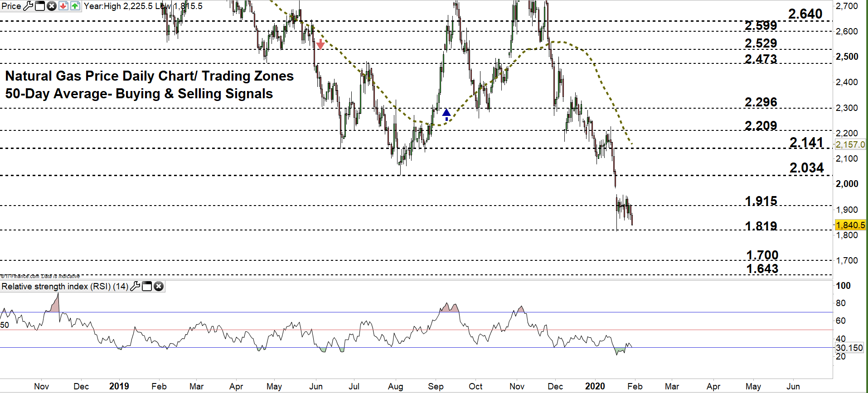This screenshot has width=868, height=393.
Task: Click the RSI value tag 30.150
Action: pos(850,348)
